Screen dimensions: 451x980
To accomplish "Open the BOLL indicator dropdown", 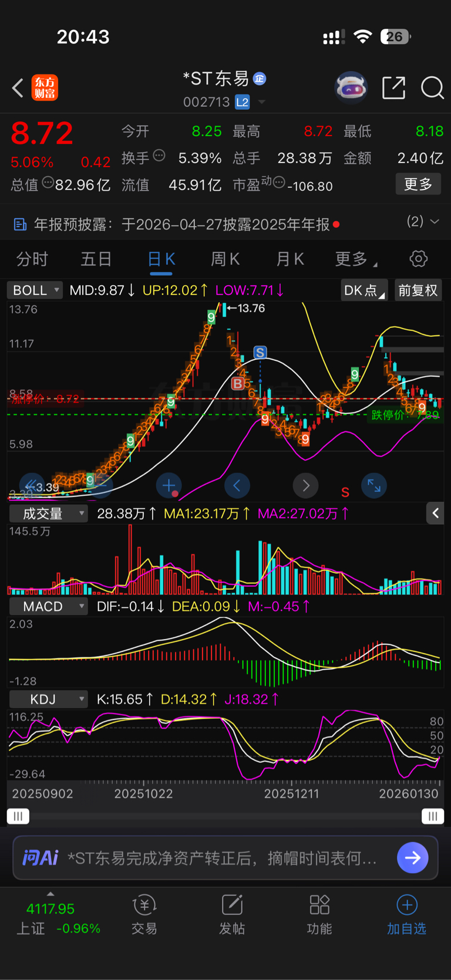I will point(35,290).
